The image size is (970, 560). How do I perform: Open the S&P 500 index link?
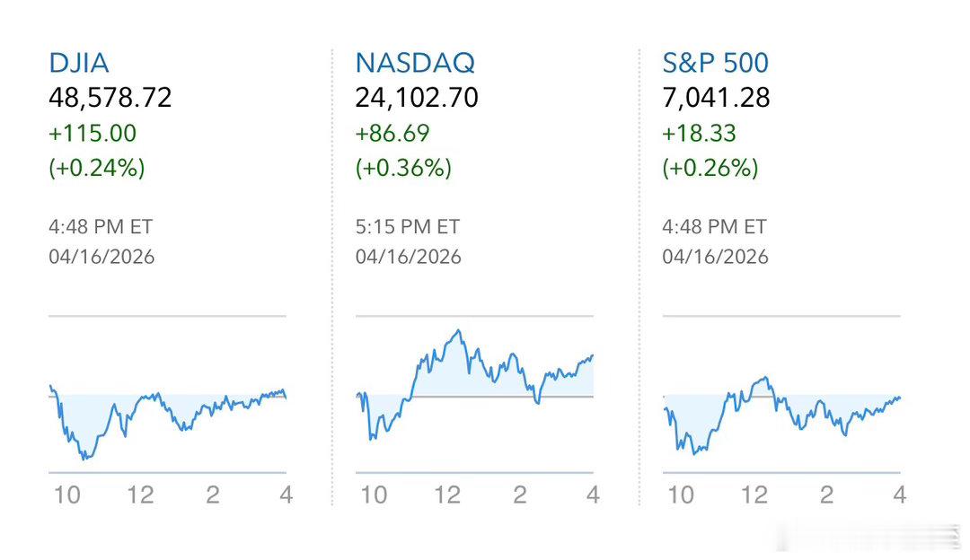tap(716, 63)
